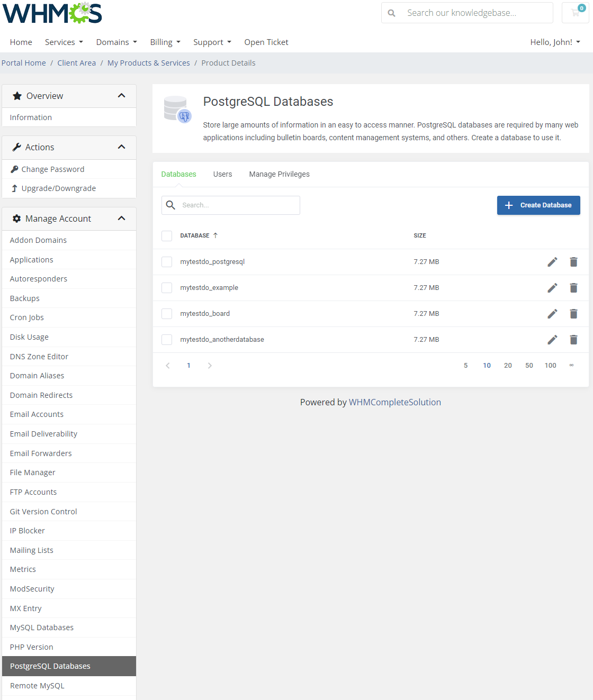Show unlimited rows per page (∞)

(x=571, y=366)
